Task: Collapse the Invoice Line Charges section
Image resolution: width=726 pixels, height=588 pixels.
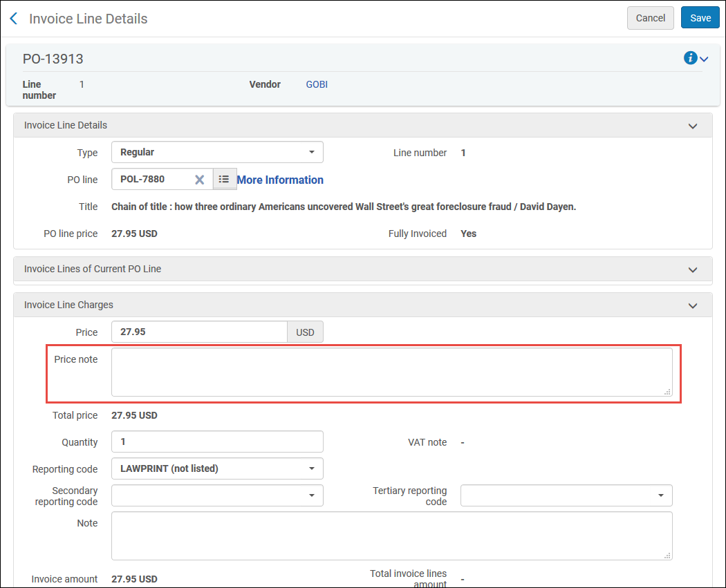Action: [693, 306]
